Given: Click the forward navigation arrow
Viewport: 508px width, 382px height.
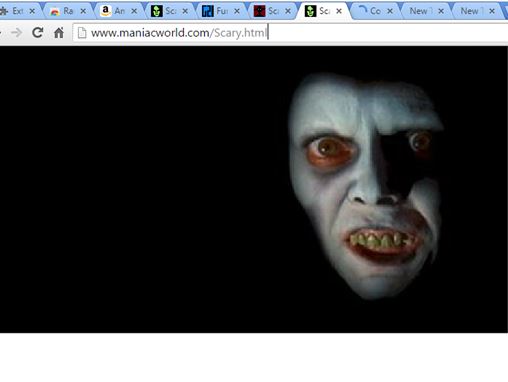Looking at the screenshot, I should pyautogui.click(x=16, y=33).
